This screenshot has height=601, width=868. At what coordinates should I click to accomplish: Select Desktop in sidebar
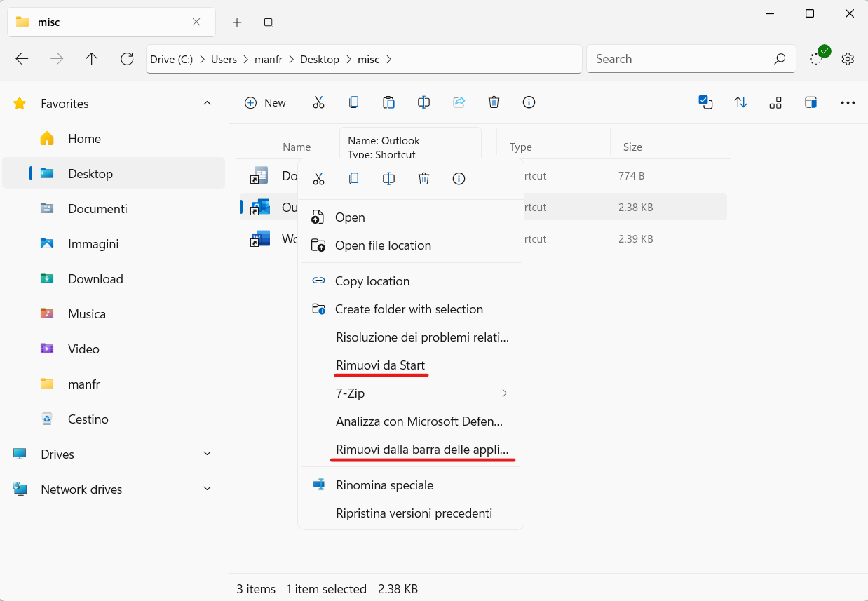114,174
